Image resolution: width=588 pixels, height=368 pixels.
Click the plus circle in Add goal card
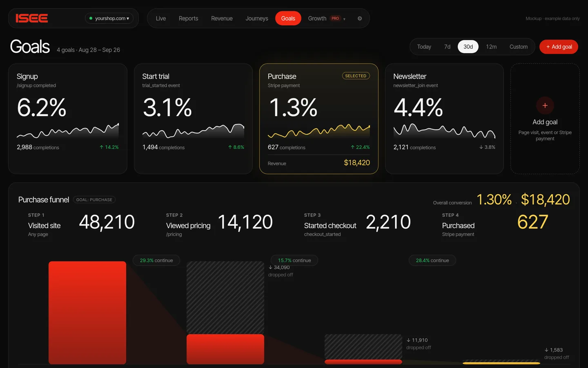pos(545,105)
